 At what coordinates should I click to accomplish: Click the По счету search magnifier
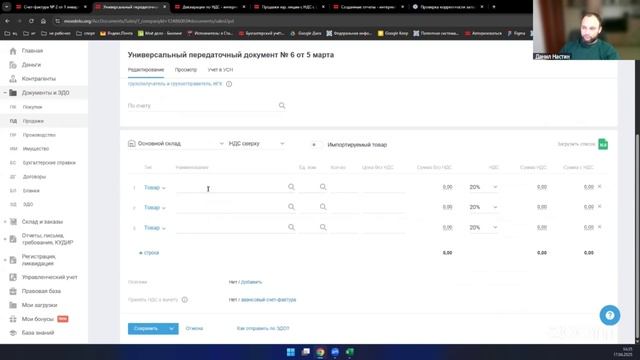click(x=282, y=106)
